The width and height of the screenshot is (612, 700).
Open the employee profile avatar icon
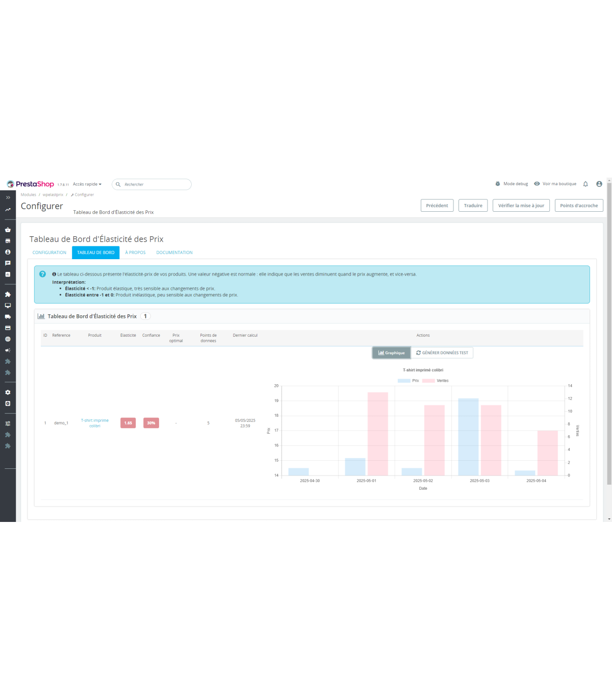599,184
